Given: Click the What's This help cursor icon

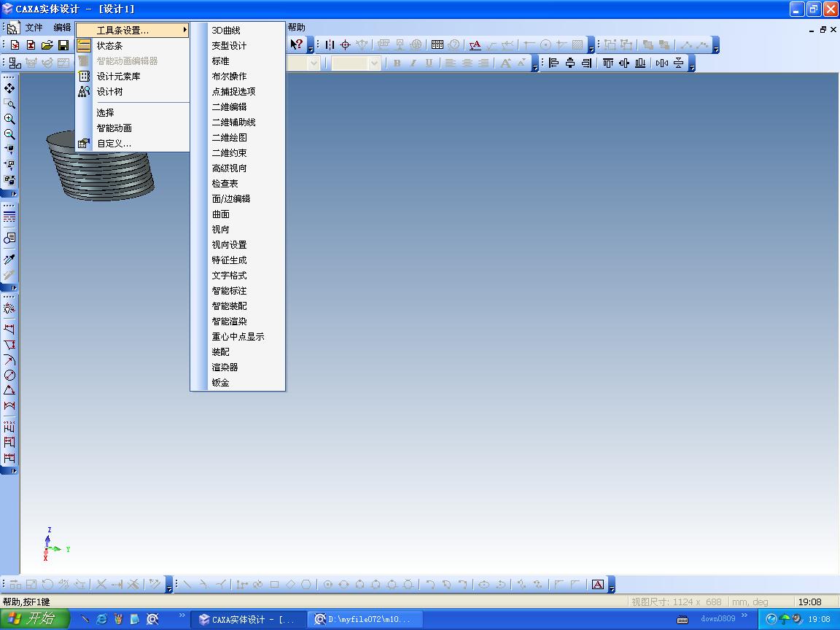Looking at the screenshot, I should tap(296, 44).
